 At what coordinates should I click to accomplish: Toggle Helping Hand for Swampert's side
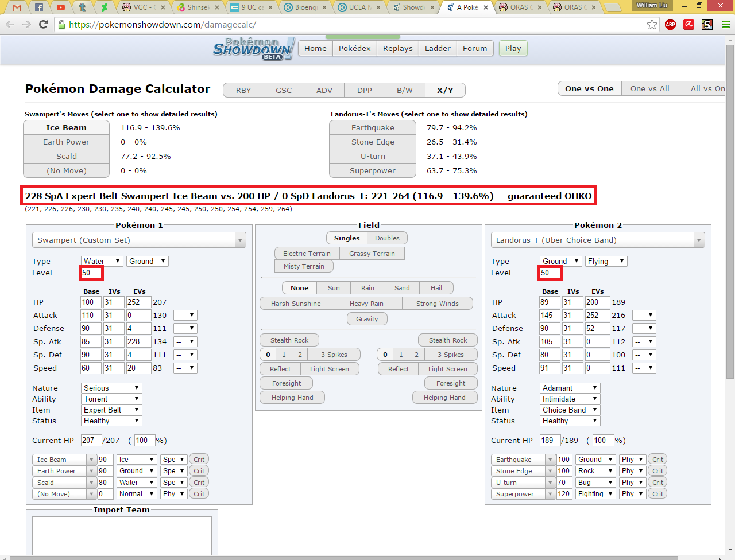pos(292,398)
